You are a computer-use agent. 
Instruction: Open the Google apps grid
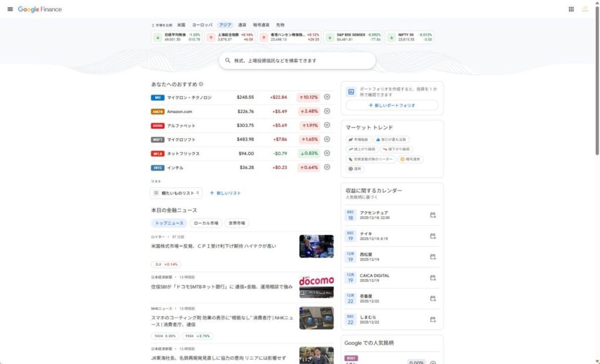point(571,9)
